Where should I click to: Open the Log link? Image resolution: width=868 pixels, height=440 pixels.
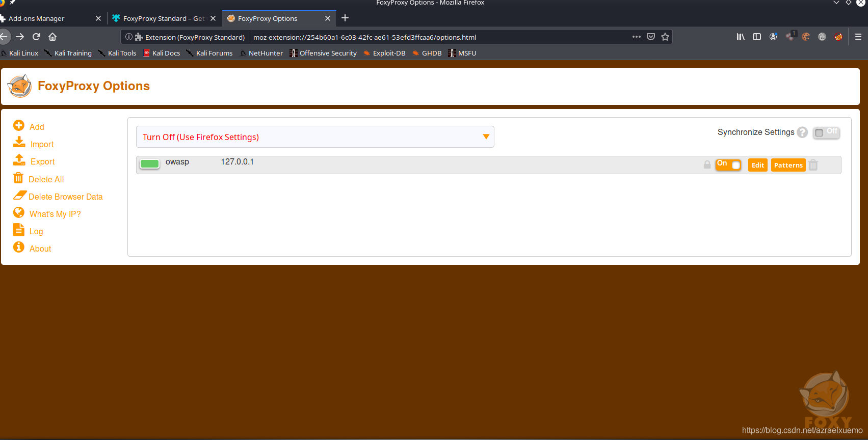[36, 231]
